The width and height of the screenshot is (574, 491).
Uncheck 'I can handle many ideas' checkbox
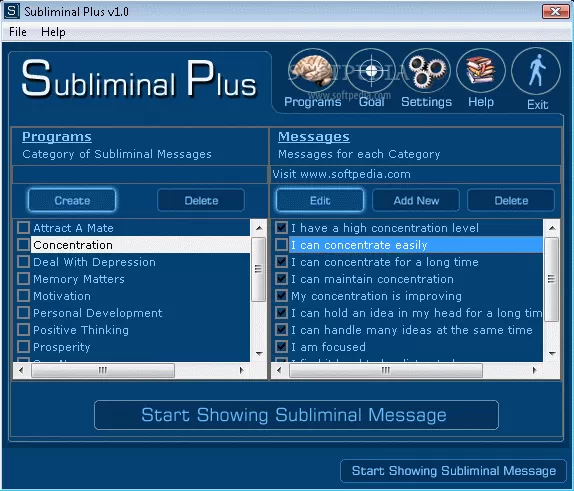coord(281,330)
